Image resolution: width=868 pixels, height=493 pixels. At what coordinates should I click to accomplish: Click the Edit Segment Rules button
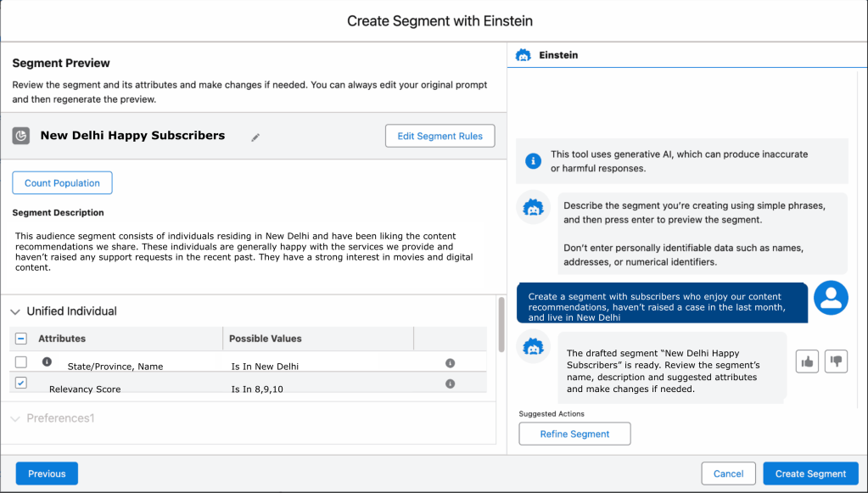pyautogui.click(x=440, y=136)
